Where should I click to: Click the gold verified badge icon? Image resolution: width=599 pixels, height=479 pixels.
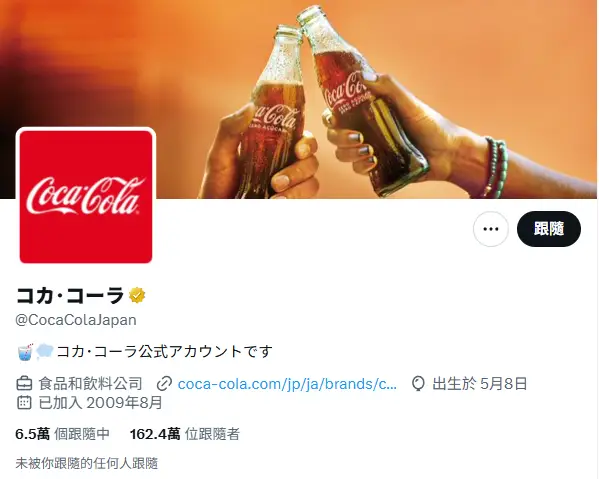tap(137, 296)
